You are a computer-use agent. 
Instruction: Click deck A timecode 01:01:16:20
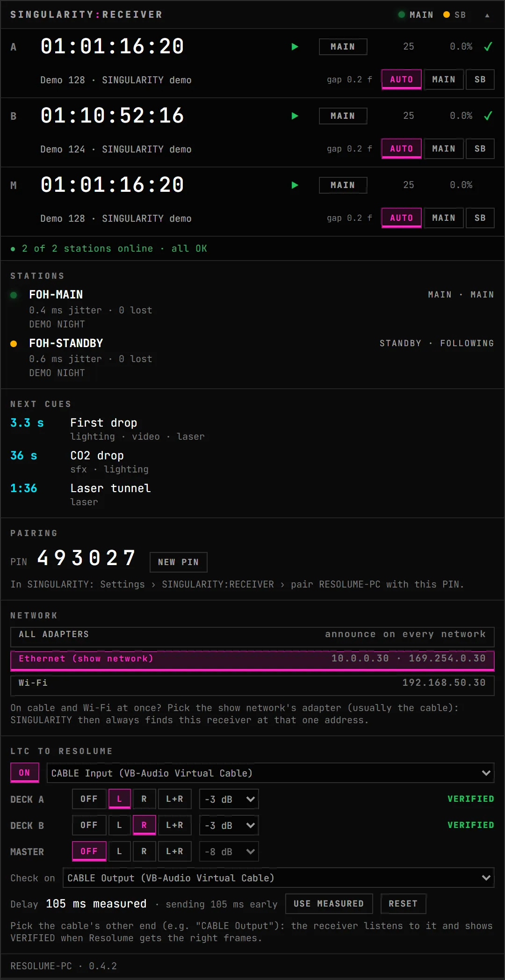pos(112,46)
